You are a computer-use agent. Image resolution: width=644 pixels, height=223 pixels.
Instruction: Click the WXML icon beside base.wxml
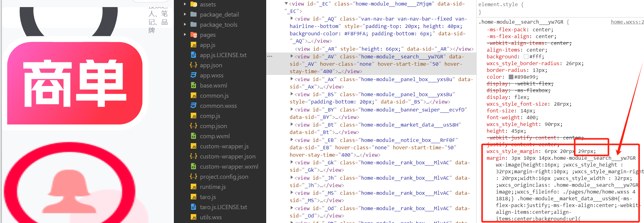click(x=194, y=85)
